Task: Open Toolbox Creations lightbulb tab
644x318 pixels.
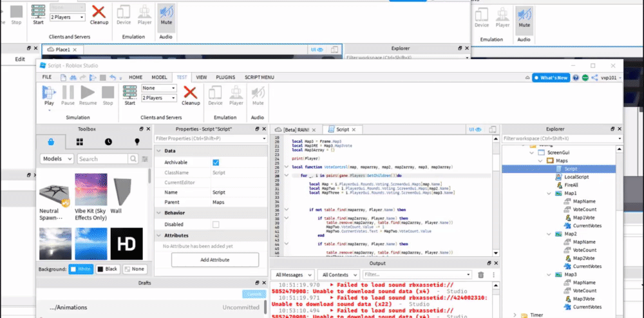Action: (137, 142)
